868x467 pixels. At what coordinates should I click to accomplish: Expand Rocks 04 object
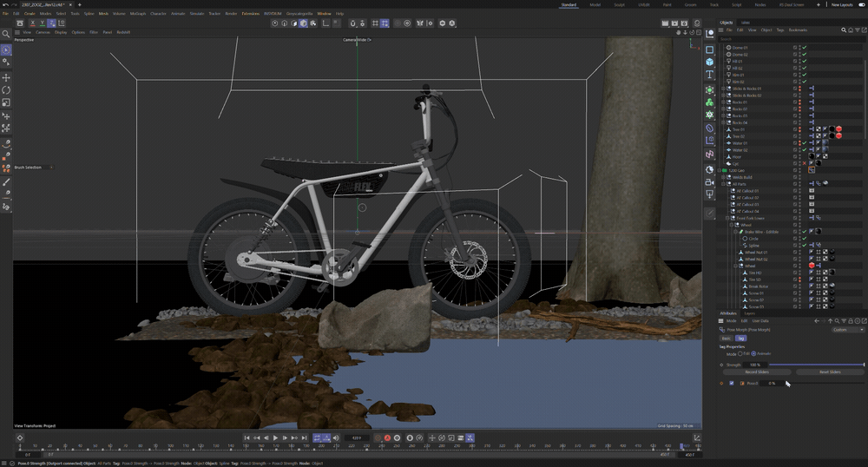pyautogui.click(x=723, y=123)
